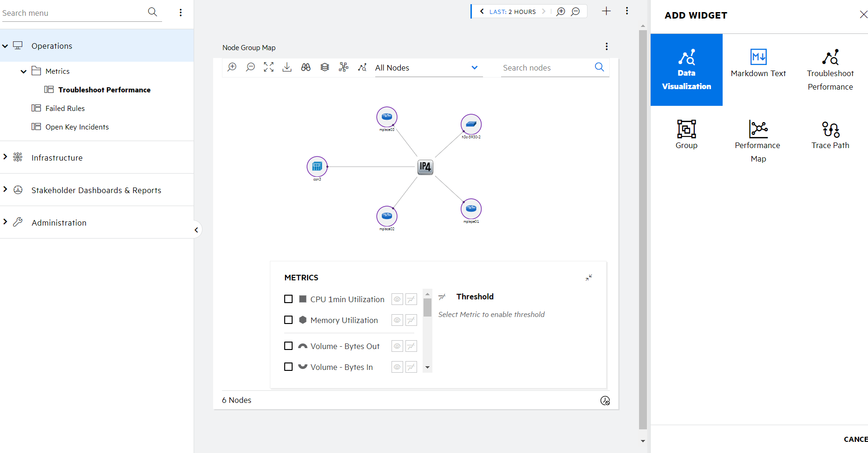Select Troubleshoot Performance widget

click(830, 70)
